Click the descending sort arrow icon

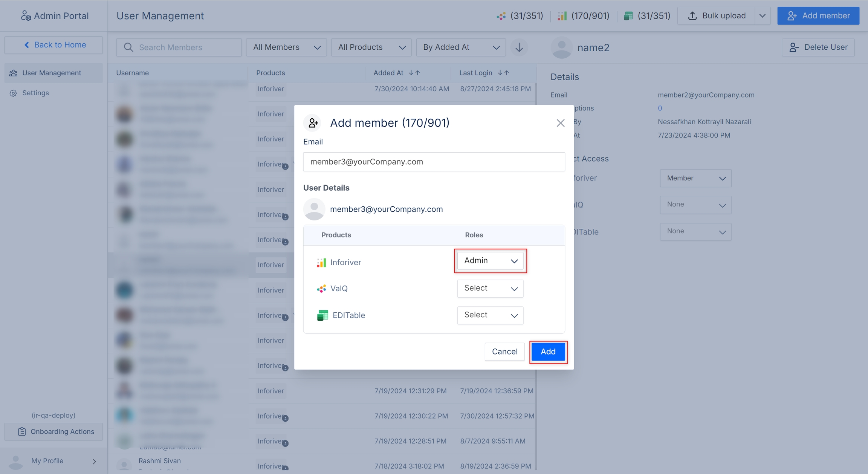(x=519, y=47)
